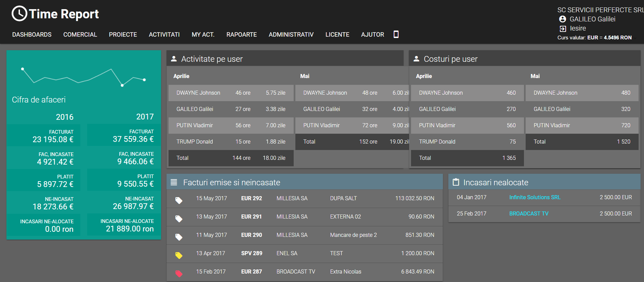Click the mobile phone icon in navbar
644x282 pixels.
click(396, 34)
